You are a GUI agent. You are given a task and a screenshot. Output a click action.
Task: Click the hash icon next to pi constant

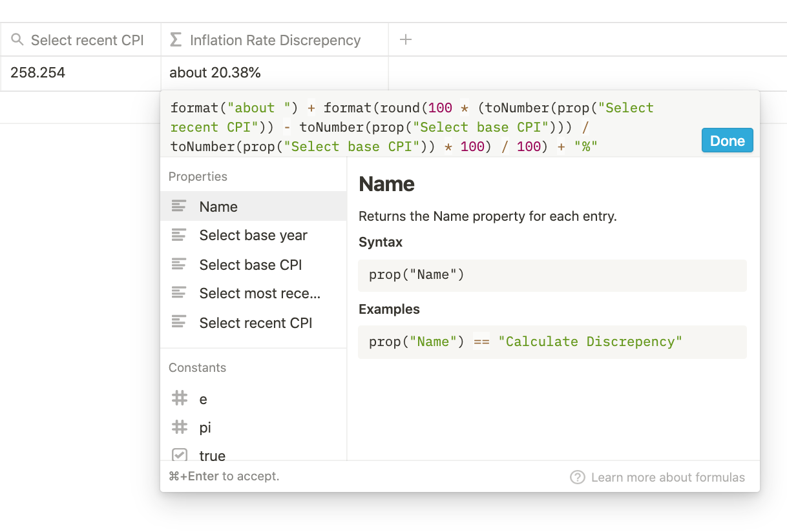(180, 427)
